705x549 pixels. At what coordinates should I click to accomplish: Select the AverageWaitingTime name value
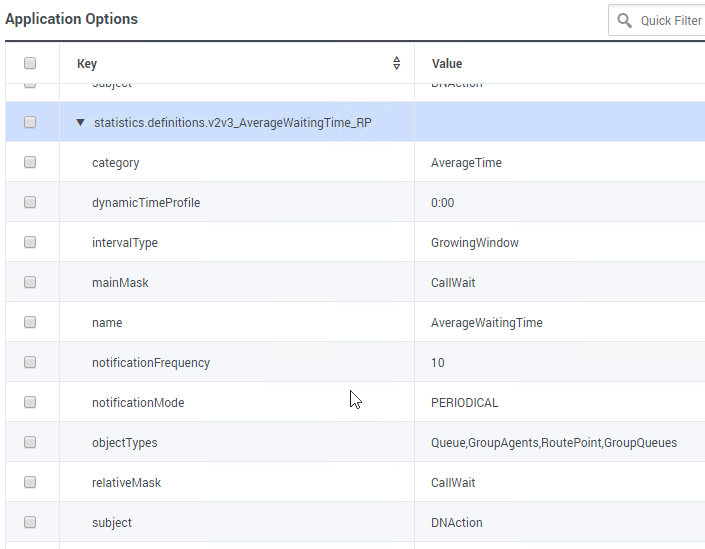[487, 323]
